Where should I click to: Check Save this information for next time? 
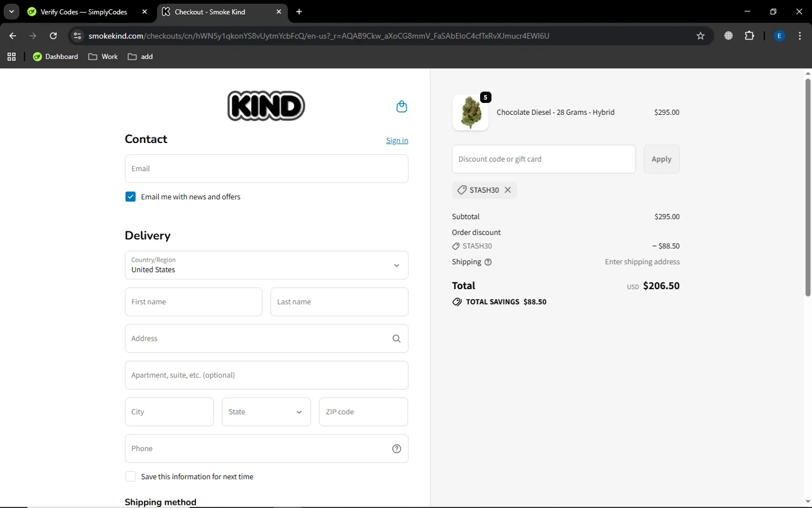pyautogui.click(x=130, y=477)
